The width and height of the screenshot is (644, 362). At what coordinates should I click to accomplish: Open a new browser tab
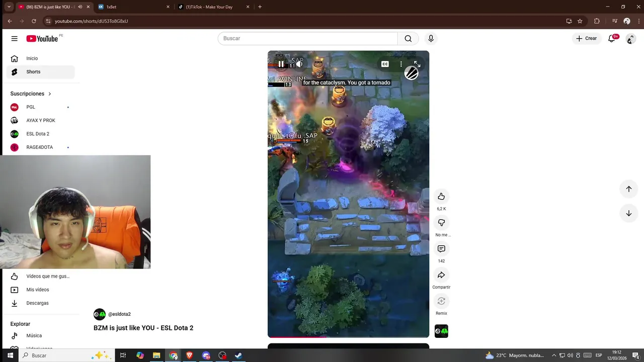(x=260, y=7)
